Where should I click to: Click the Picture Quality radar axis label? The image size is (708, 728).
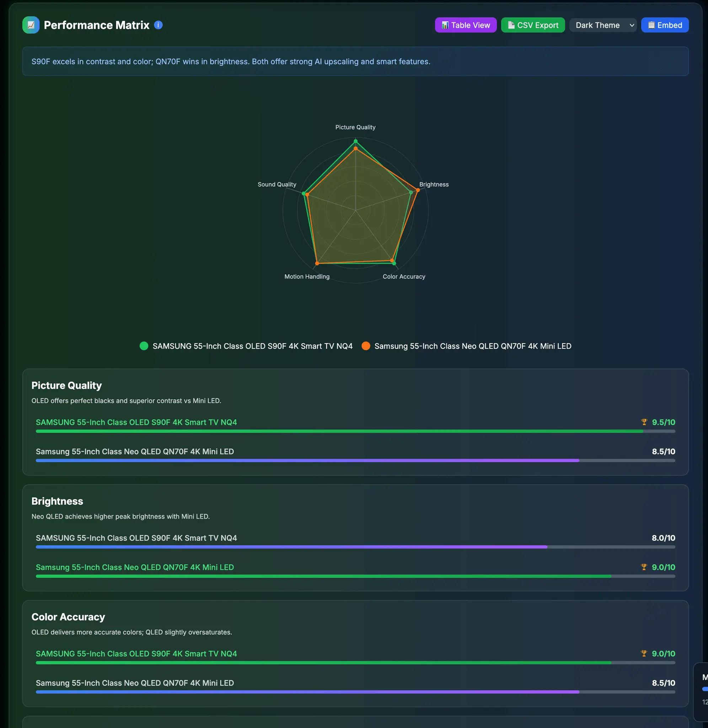355,127
